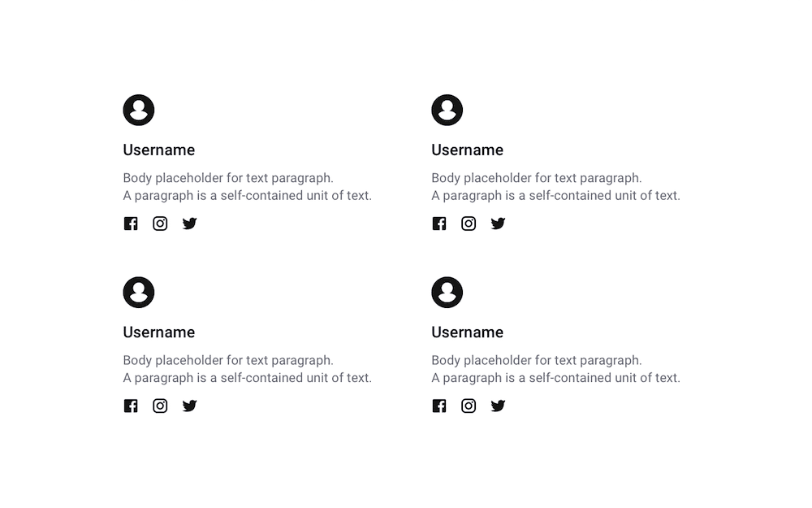
Task: Click the user avatar in the bottom-left card
Action: point(139,293)
